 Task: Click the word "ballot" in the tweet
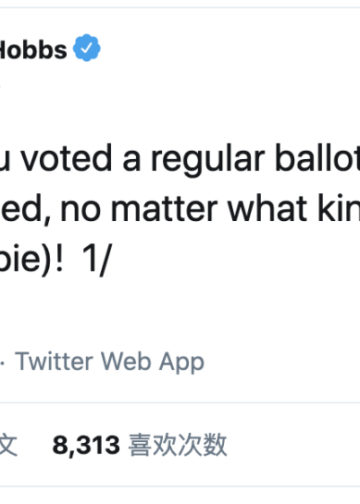317,158
